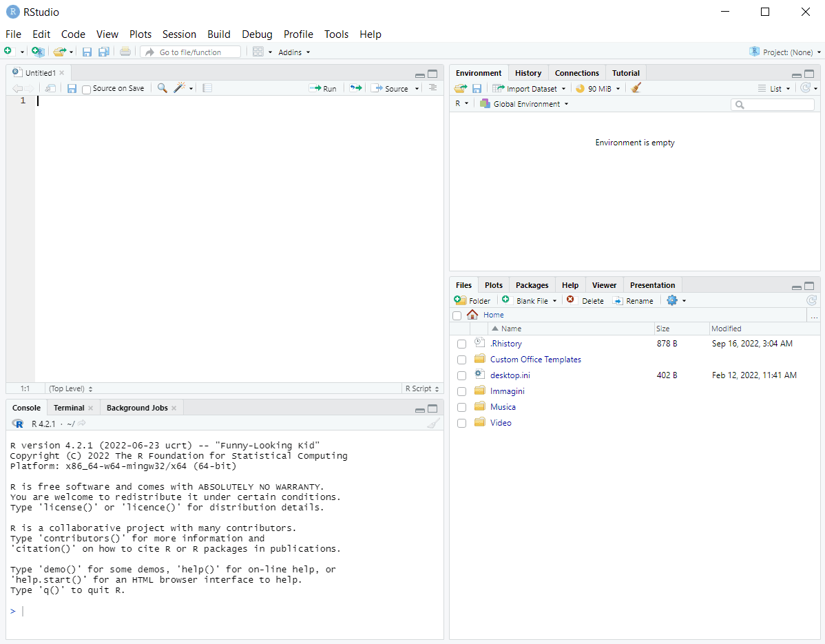825x644 pixels.
Task: Open the (Top Level) scope dropdown
Action: (70, 388)
